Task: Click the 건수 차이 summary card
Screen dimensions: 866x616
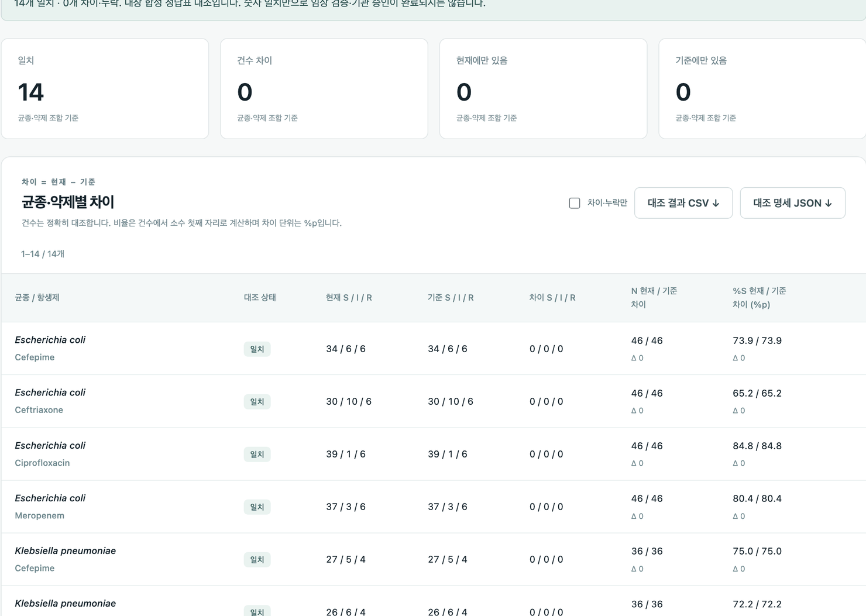Action: [324, 89]
